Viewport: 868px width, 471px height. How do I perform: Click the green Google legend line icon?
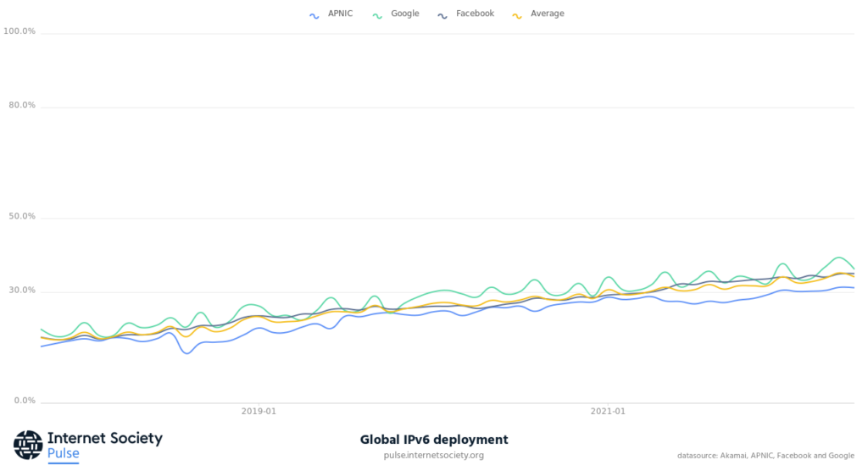376,14
